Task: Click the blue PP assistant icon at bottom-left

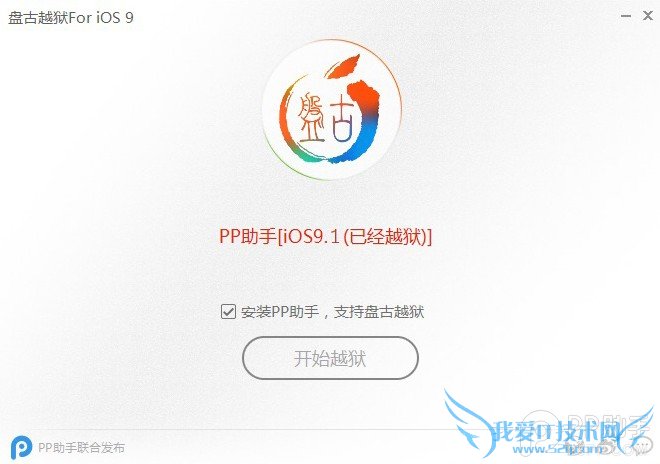Action: coord(21,447)
